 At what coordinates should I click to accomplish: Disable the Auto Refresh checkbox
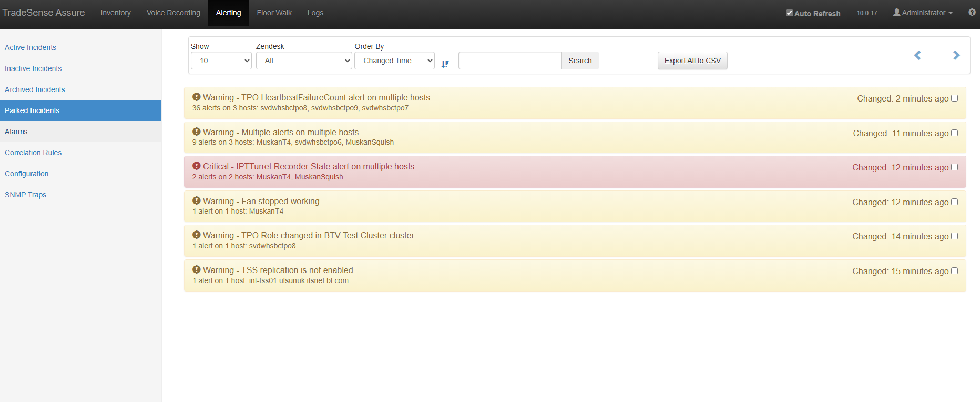point(789,13)
